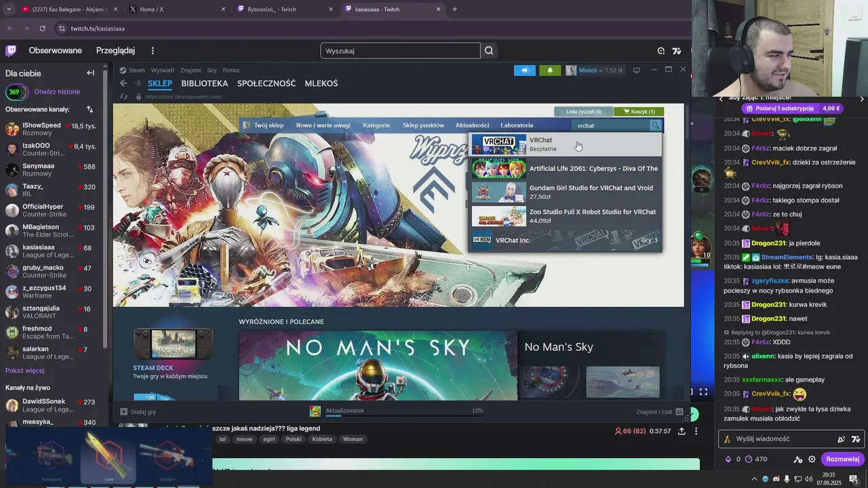Select the VRChat Bezpłatne search result
The height and width of the screenshot is (488, 868).
(x=565, y=144)
